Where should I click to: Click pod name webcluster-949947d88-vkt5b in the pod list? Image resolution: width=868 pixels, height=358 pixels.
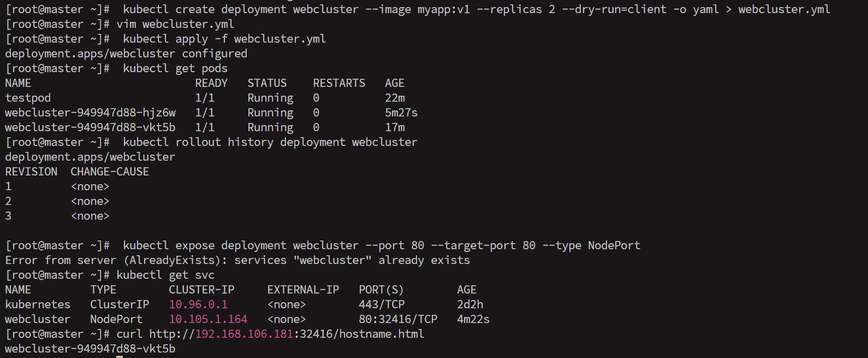[91, 127]
